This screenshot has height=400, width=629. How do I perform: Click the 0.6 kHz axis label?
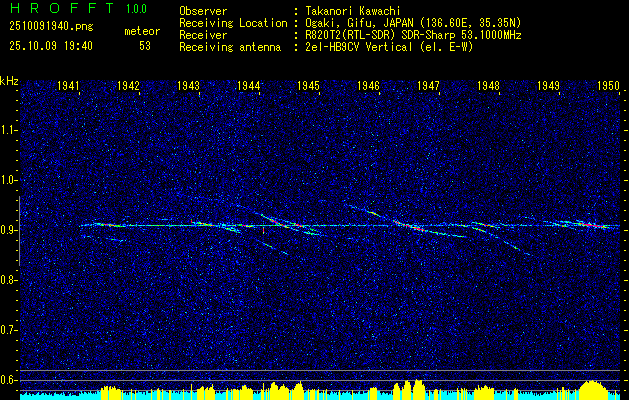pyautogui.click(x=8, y=380)
